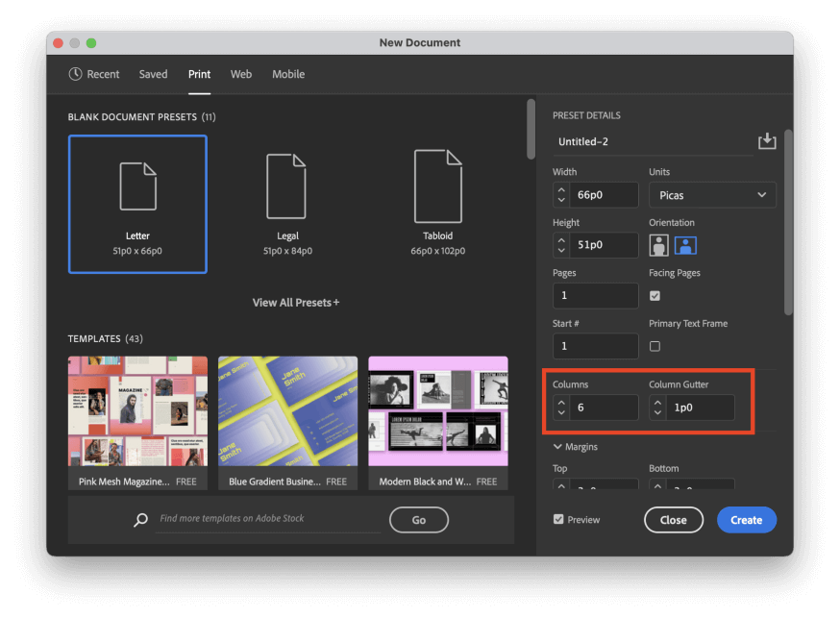Open the Modern Black and White template thumbnail
This screenshot has height=618, width=840.
click(438, 411)
